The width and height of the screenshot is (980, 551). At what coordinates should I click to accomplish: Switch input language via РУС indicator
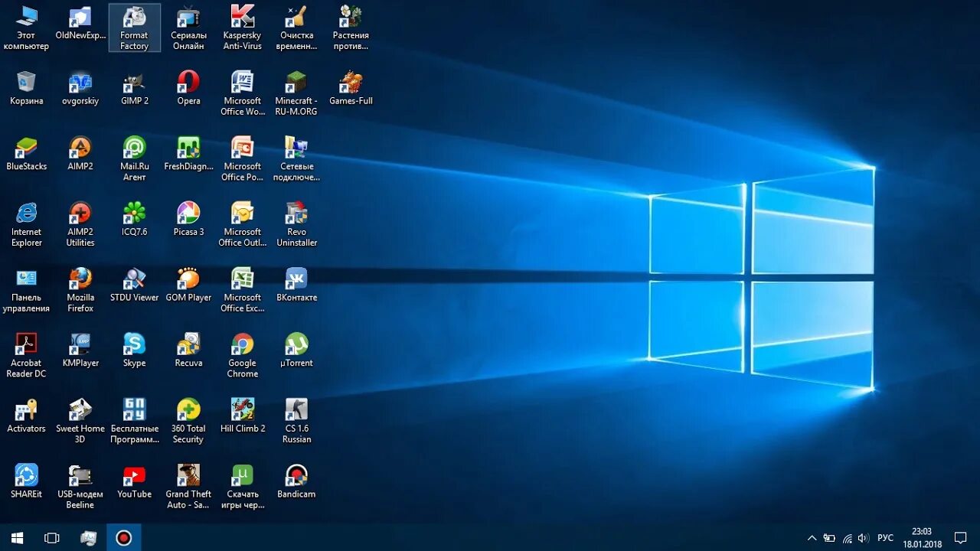tap(886, 538)
